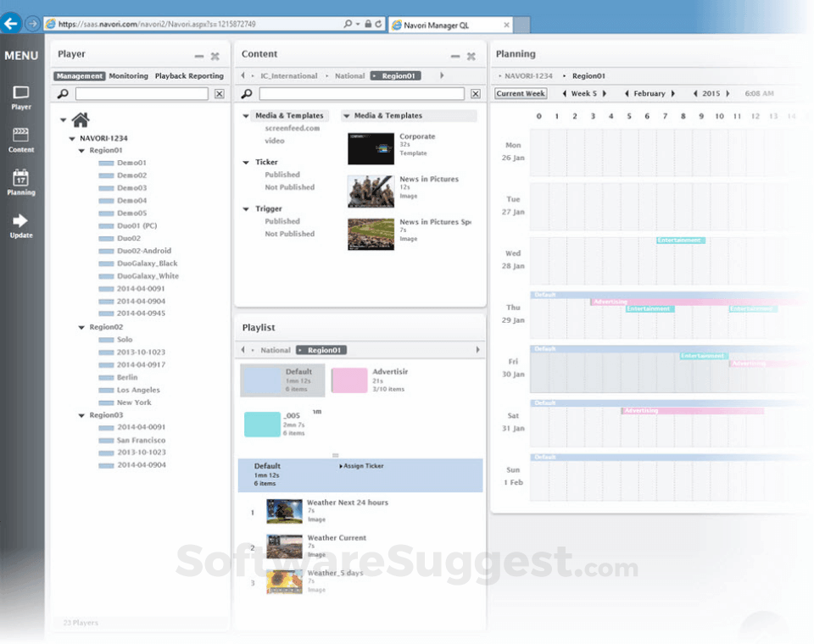Clear the Content search field with the X icon
This screenshot has height=644, width=814.
477,94
